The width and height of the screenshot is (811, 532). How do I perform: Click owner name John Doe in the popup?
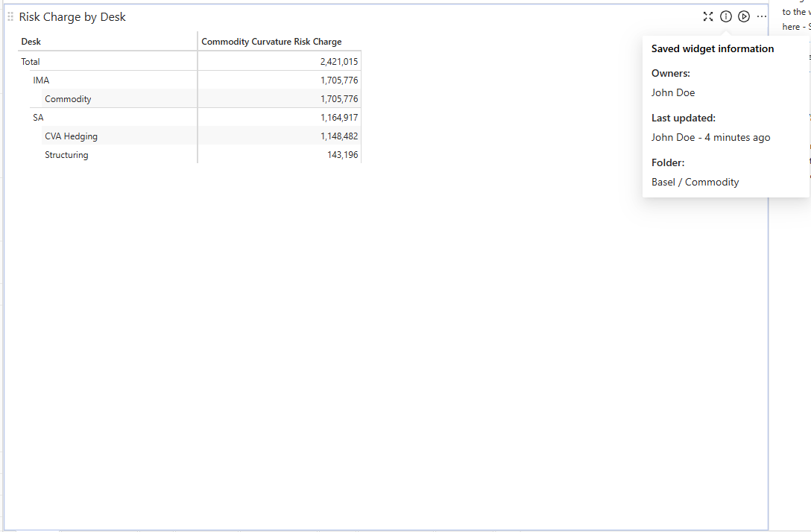(x=672, y=92)
